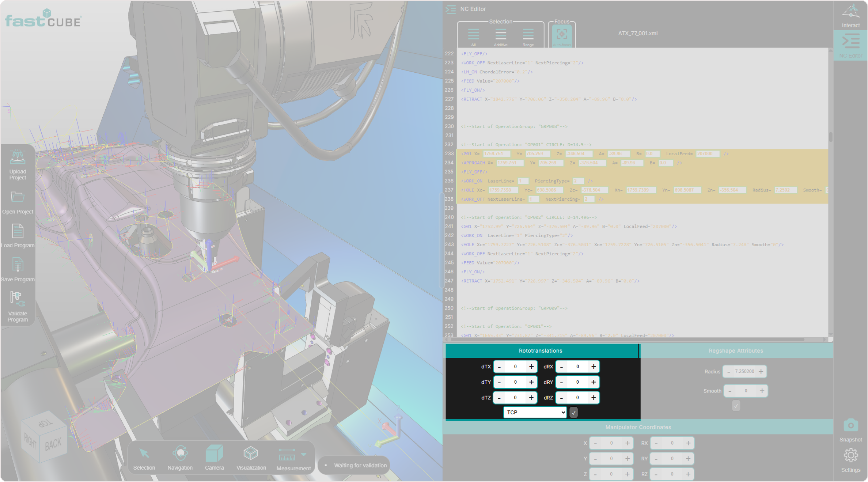
Task: Open the Visualization options cube icon
Action: 251,454
